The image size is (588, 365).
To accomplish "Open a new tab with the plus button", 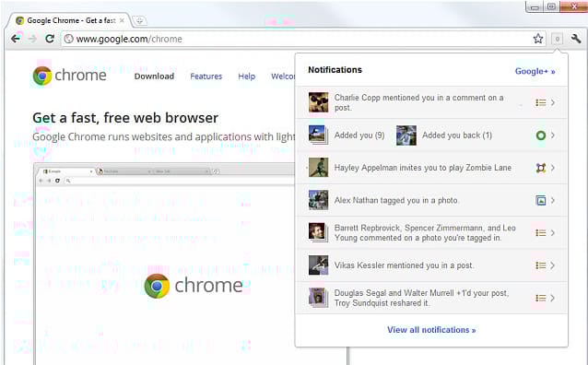I will pos(139,20).
